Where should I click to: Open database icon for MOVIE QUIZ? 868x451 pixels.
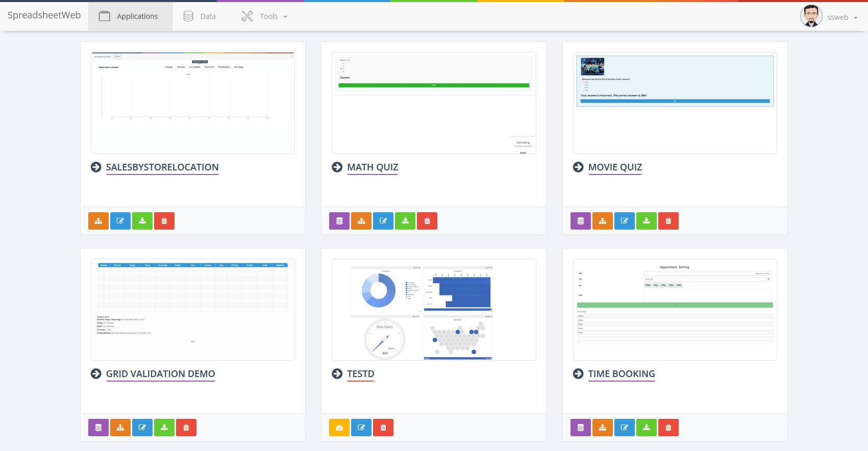coord(581,221)
